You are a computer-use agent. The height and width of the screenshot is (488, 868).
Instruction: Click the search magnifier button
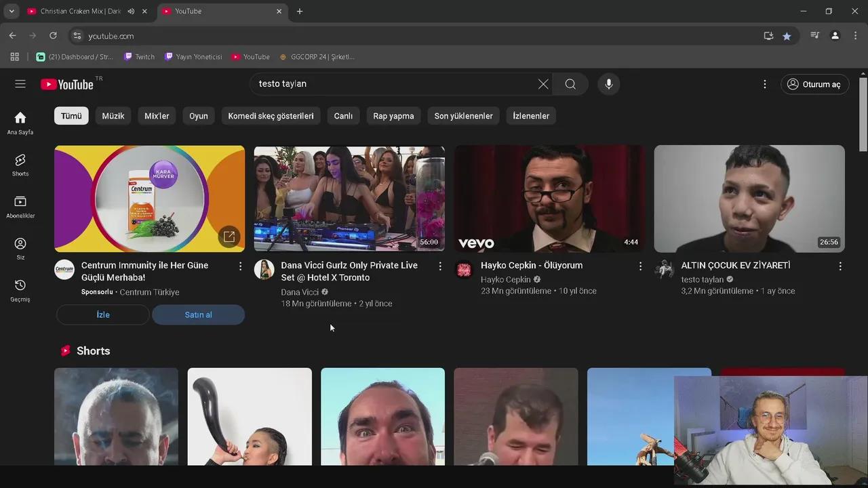click(570, 84)
